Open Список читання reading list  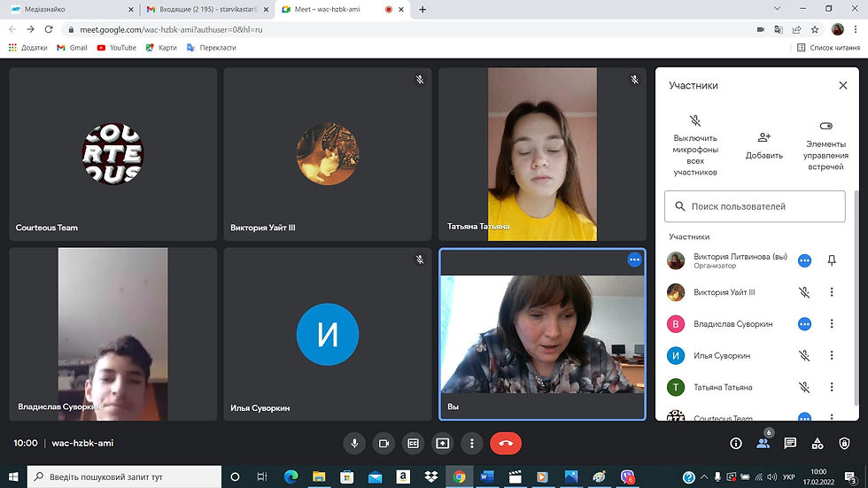(x=828, y=48)
